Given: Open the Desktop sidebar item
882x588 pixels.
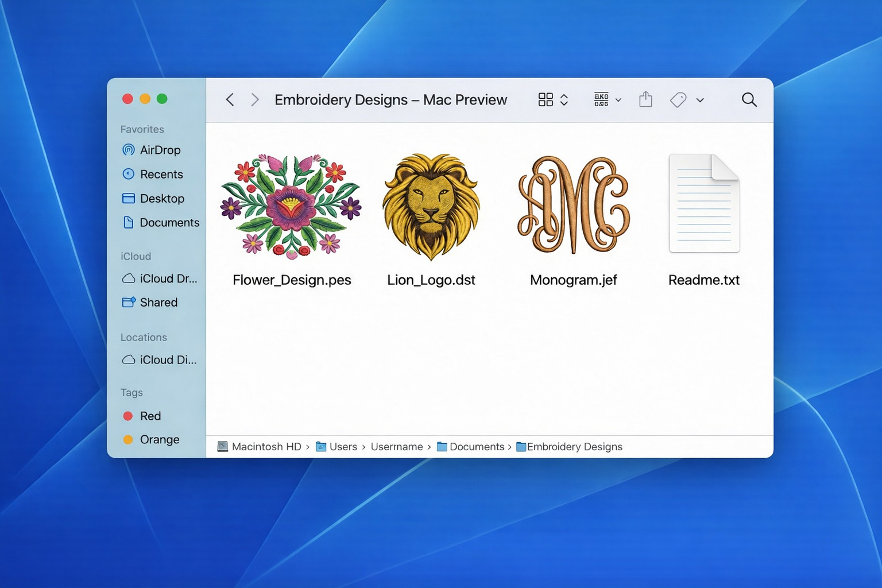Looking at the screenshot, I should (161, 198).
